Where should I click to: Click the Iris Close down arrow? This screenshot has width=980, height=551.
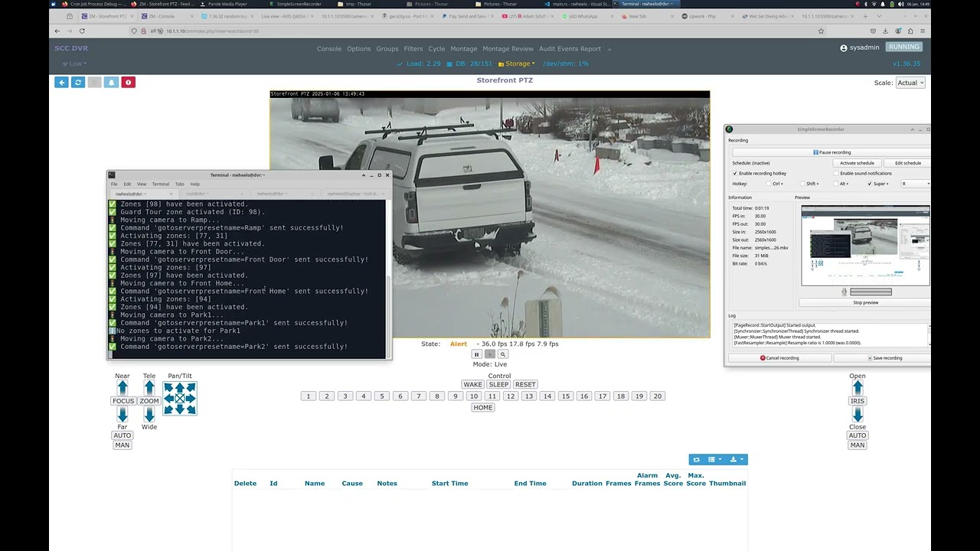click(857, 415)
